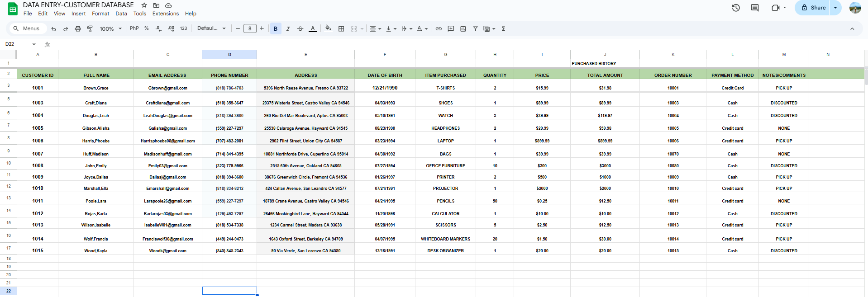Open the fill color picker
The width and height of the screenshot is (868, 297).
pyautogui.click(x=328, y=28)
